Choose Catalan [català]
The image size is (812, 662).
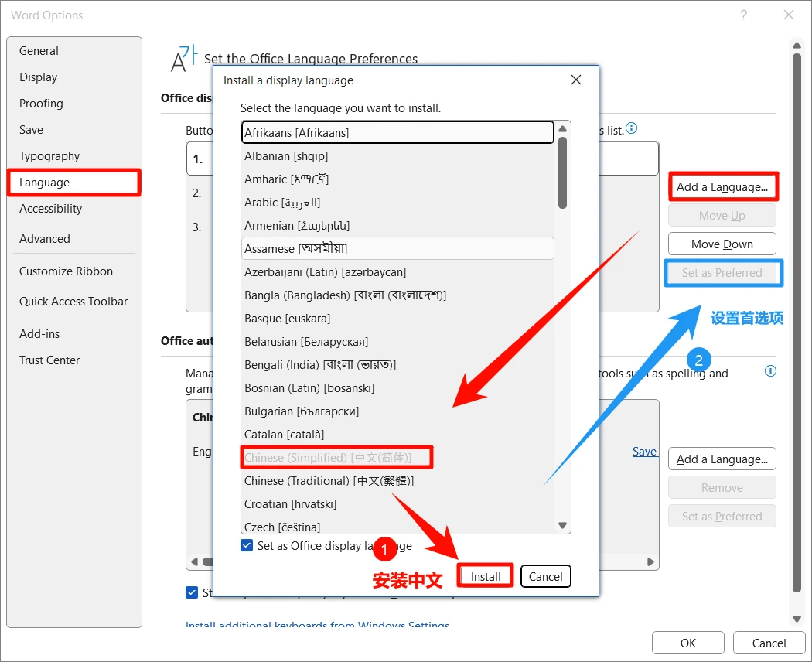pos(397,435)
